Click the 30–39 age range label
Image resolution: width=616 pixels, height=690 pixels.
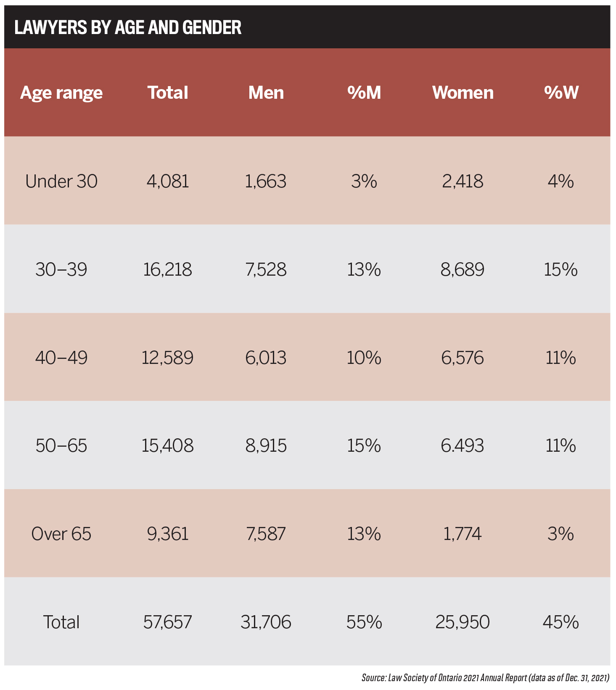(x=61, y=269)
